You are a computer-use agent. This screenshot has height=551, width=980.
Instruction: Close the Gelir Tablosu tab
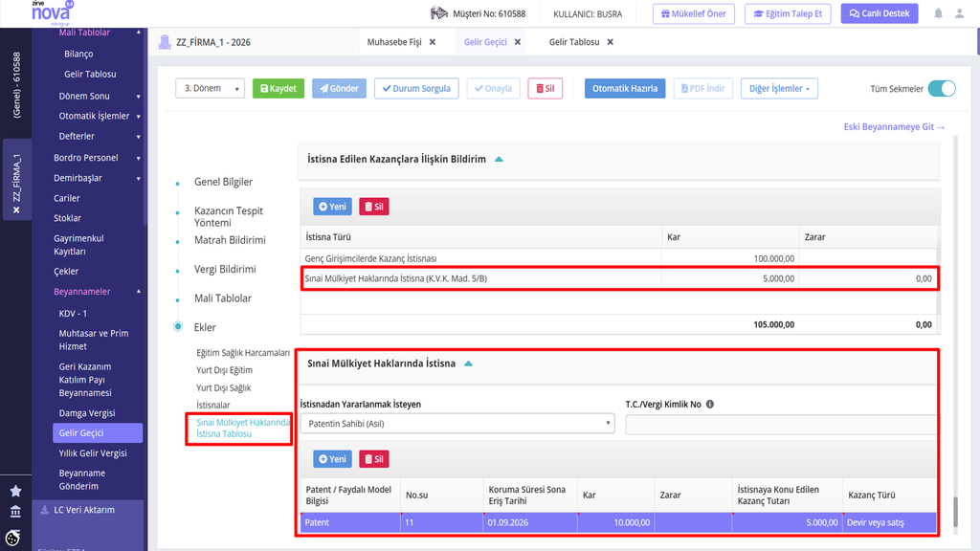click(610, 42)
